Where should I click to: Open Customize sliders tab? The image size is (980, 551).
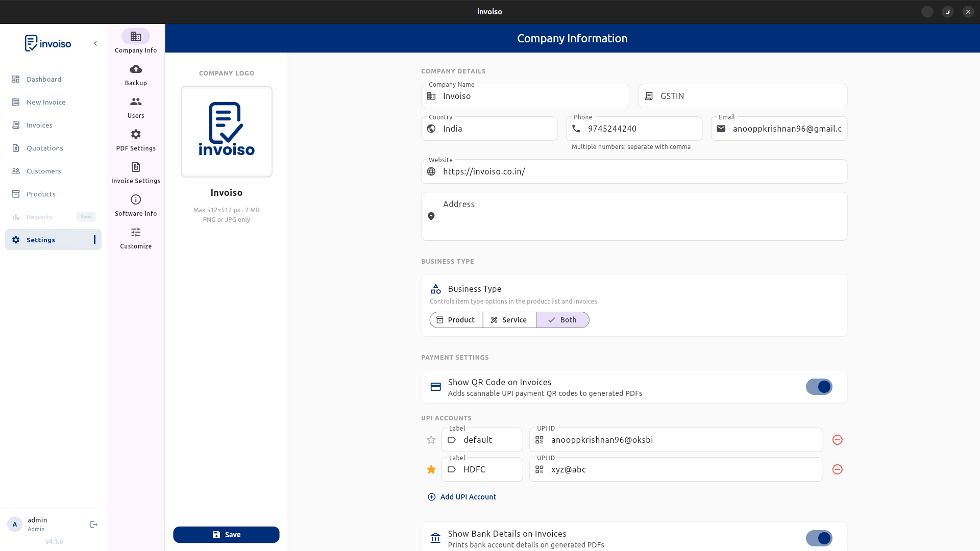(x=136, y=238)
